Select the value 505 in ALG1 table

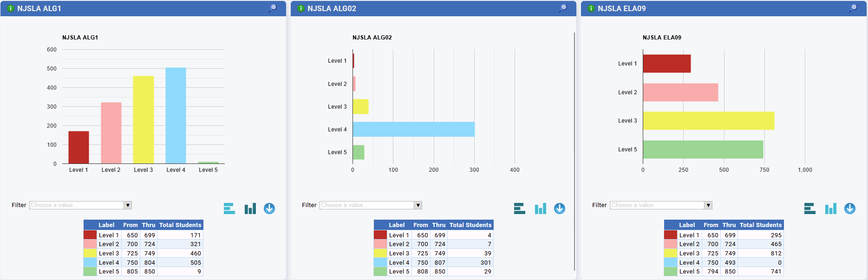196,262
